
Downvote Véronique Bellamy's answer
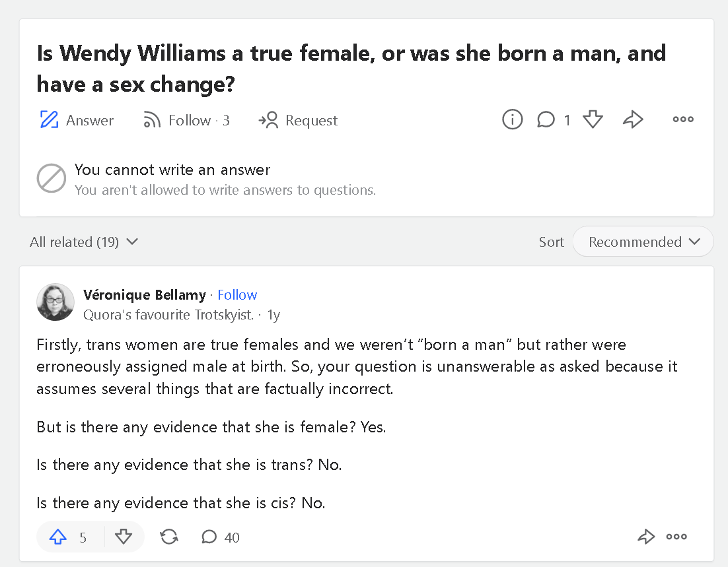(124, 537)
